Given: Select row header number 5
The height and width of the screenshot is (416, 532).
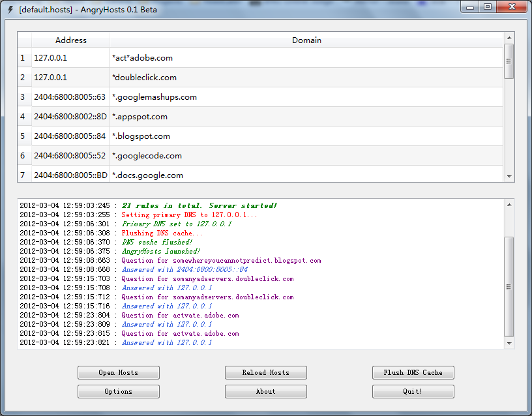Looking at the screenshot, I should click(23, 136).
